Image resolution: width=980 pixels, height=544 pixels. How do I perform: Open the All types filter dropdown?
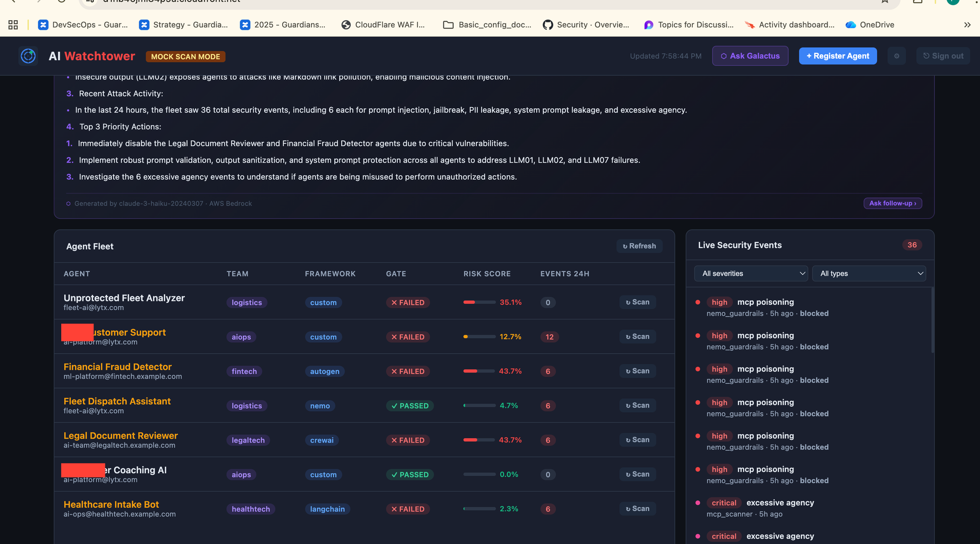point(869,273)
